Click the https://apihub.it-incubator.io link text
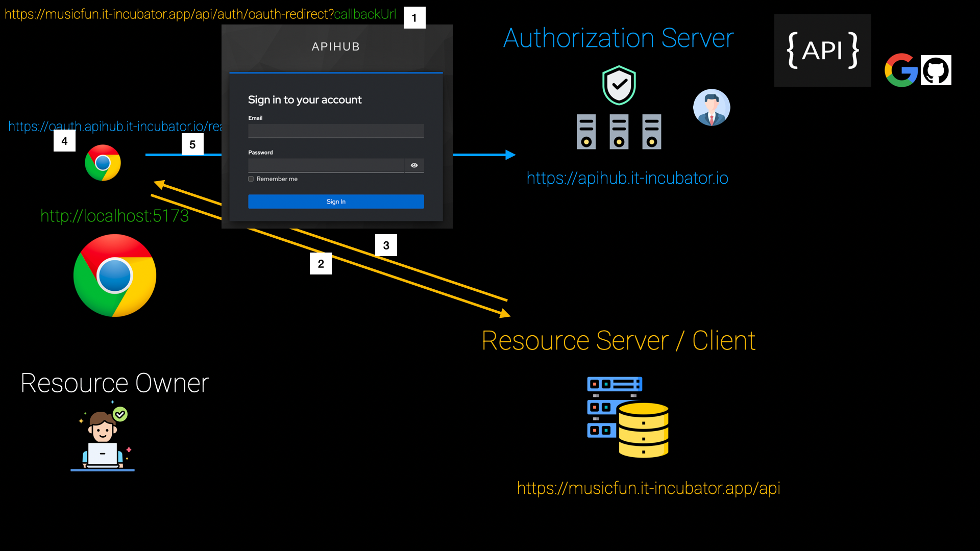Image resolution: width=980 pixels, height=551 pixels. coord(627,178)
